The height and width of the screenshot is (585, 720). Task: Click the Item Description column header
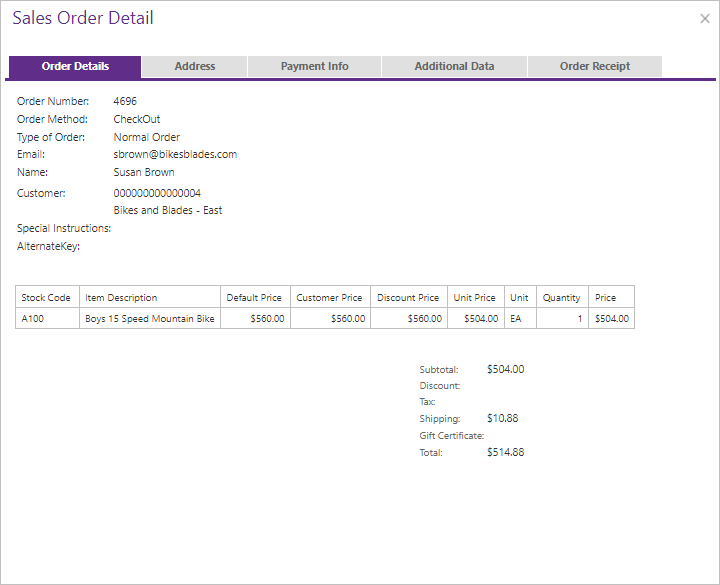(121, 298)
